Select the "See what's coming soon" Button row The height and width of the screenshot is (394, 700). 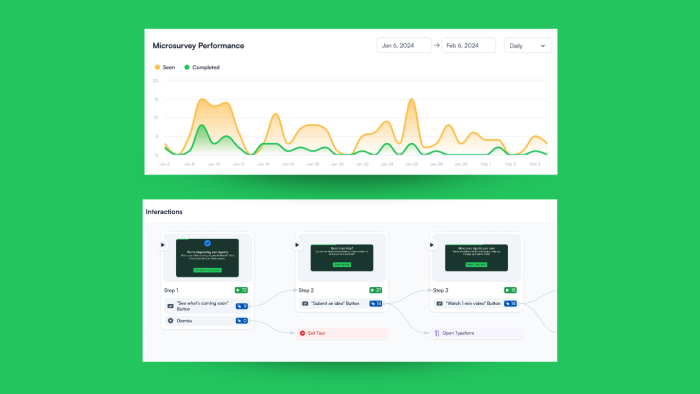coord(207,306)
